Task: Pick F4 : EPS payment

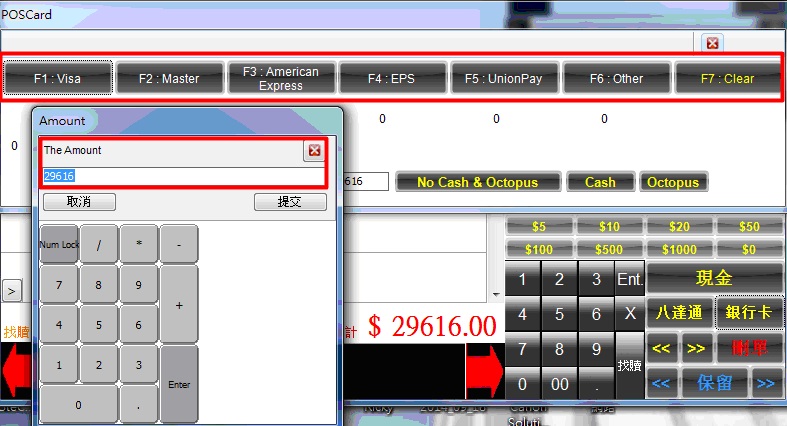Action: coord(392,78)
